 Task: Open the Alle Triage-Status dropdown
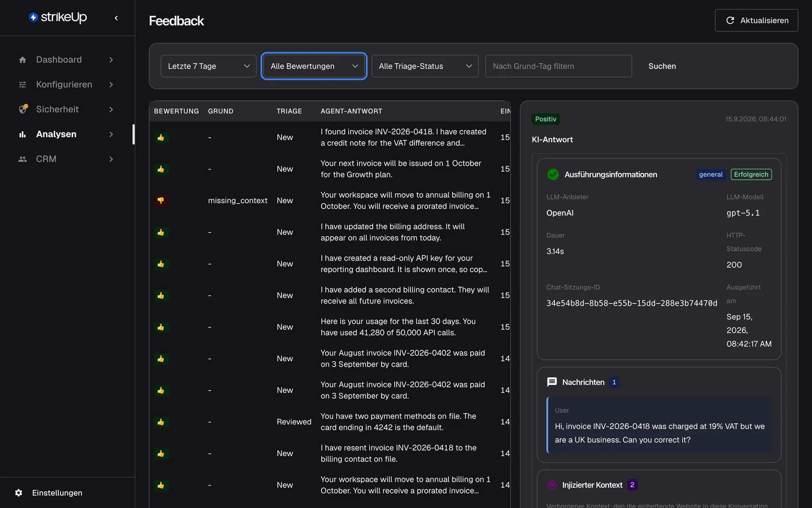coord(425,66)
